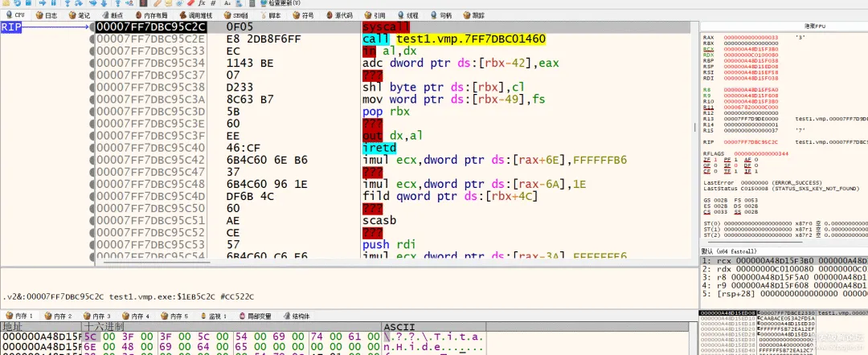
Task: Select the 内存 1 dump tab
Action: [x=18, y=316]
